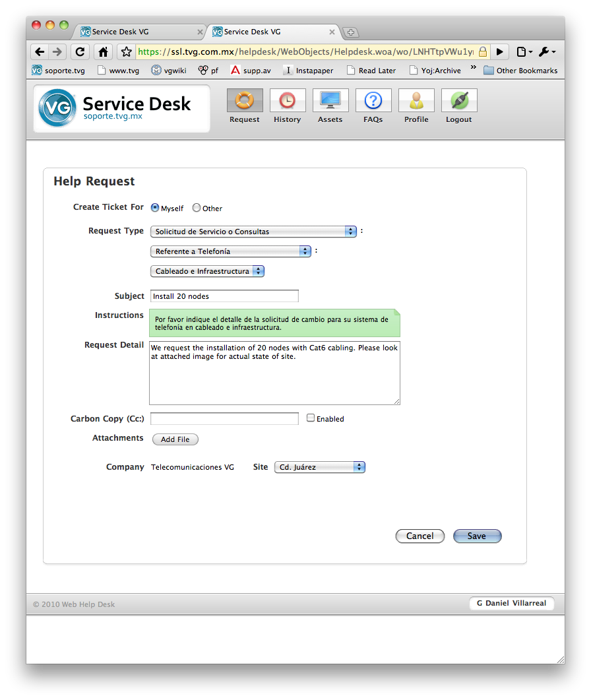Tick the Carbon Copy Enabled checkbox
The image size is (591, 700).
pyautogui.click(x=311, y=418)
